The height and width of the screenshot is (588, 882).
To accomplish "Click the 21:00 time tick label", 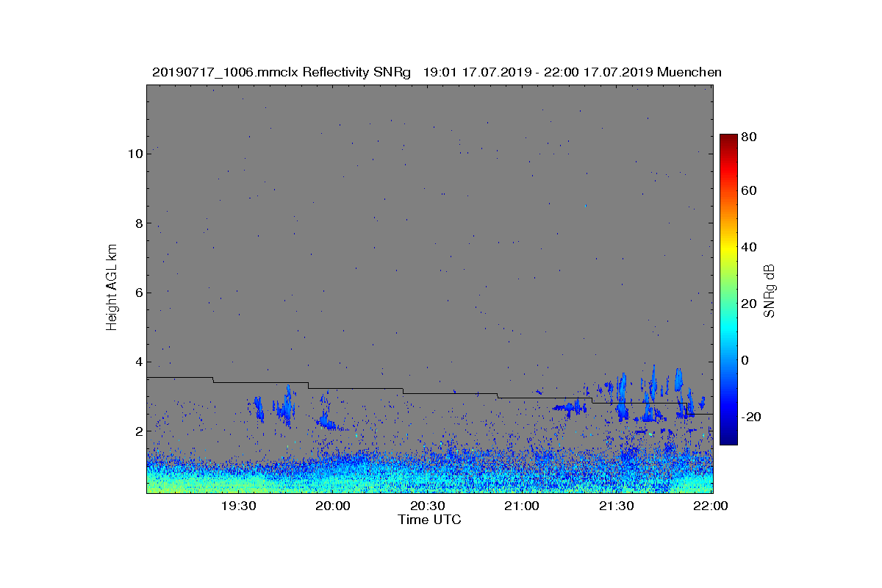I will pyautogui.click(x=522, y=506).
